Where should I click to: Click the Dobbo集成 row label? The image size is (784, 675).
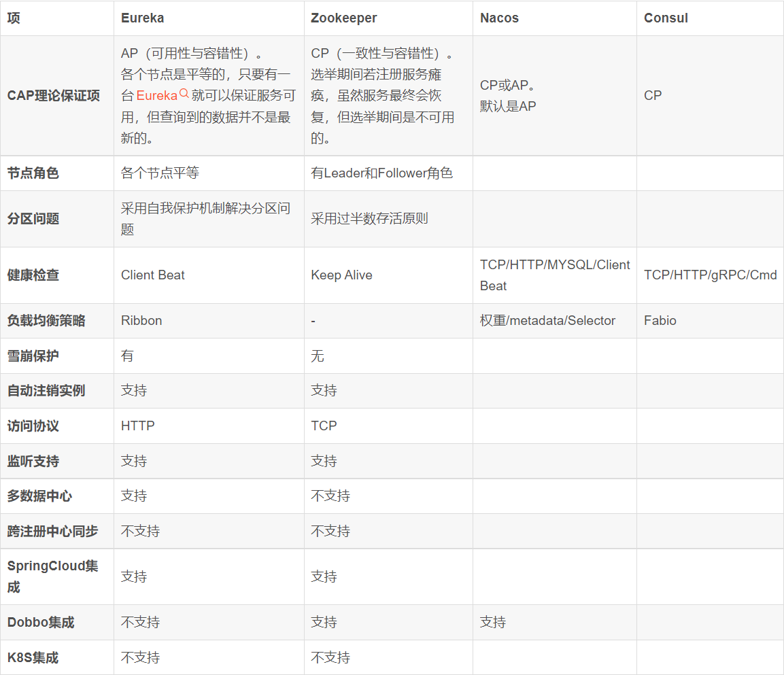[x=41, y=623]
